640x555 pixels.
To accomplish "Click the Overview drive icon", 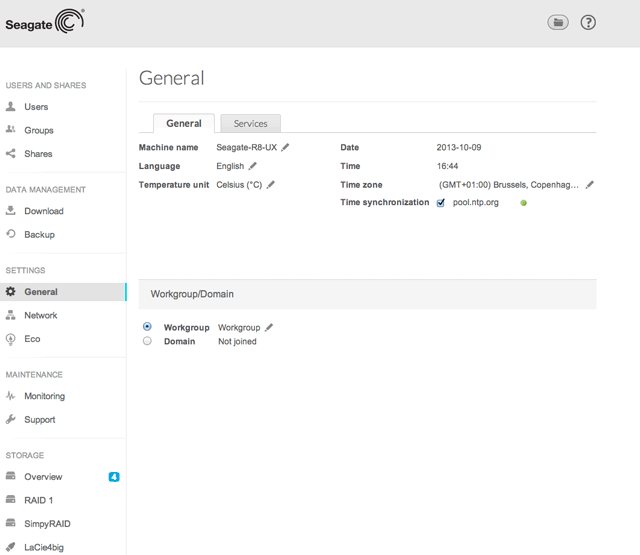I will click(x=11, y=476).
